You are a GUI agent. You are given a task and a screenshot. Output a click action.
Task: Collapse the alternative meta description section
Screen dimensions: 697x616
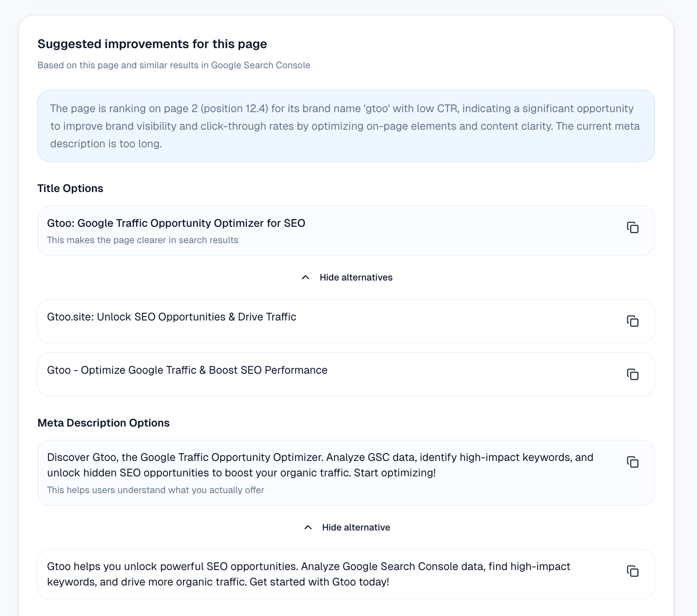coord(356,527)
